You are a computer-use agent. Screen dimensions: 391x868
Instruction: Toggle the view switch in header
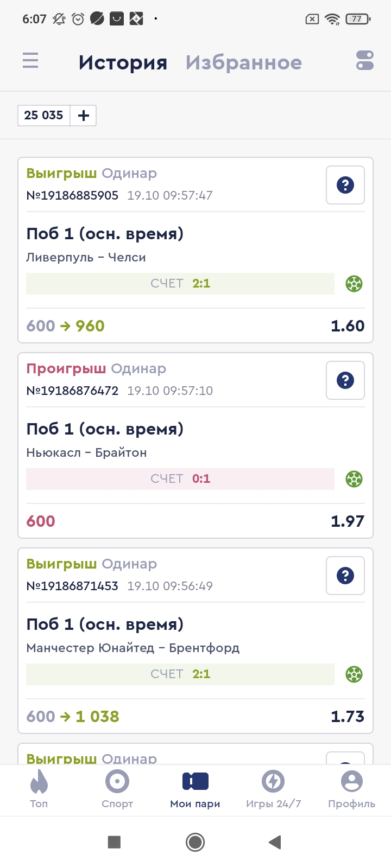(x=365, y=60)
